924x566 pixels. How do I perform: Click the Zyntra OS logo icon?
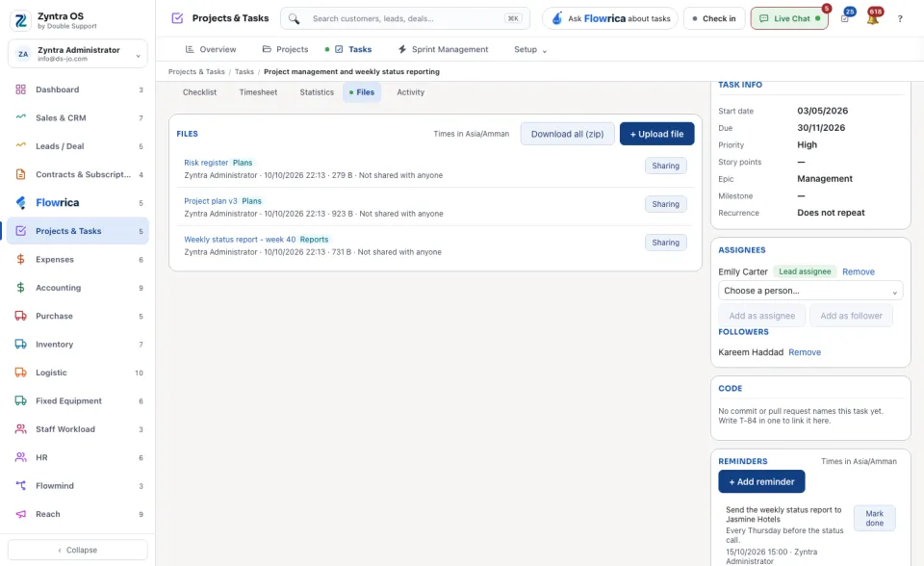tap(20, 20)
